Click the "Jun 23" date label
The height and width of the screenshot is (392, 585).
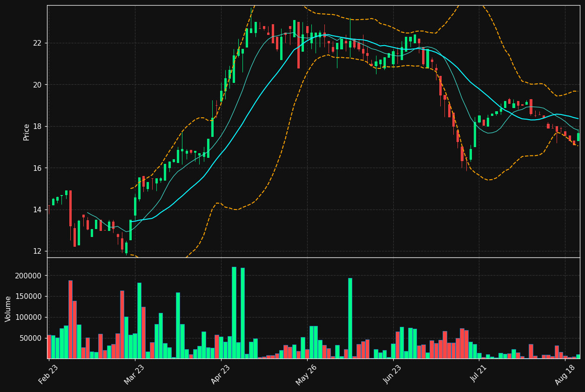coord(392,374)
